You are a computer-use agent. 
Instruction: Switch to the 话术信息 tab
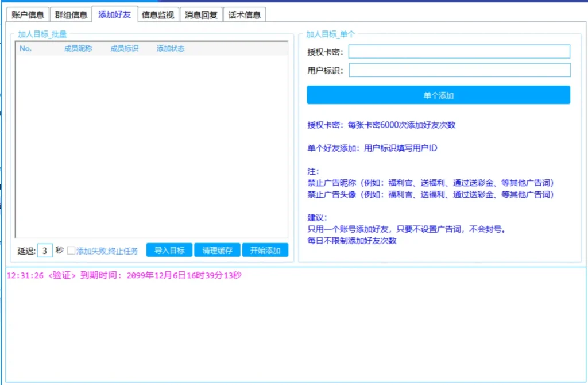coord(245,15)
